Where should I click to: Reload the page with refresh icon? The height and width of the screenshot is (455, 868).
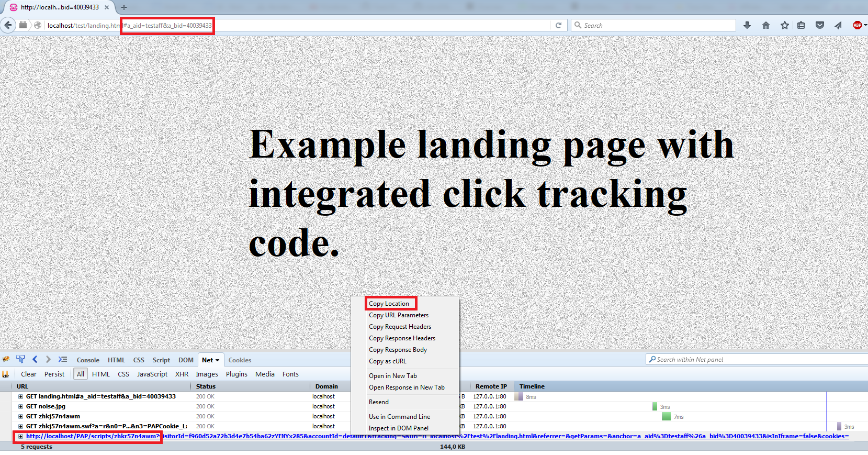(558, 25)
